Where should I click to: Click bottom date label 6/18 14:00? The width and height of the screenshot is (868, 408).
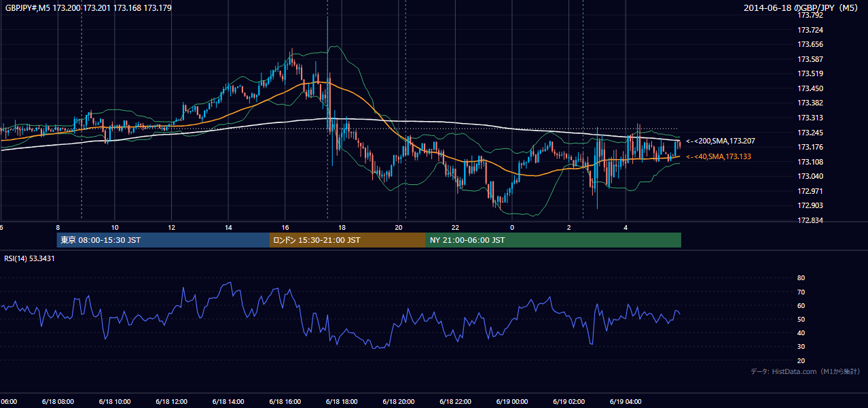pos(228,402)
